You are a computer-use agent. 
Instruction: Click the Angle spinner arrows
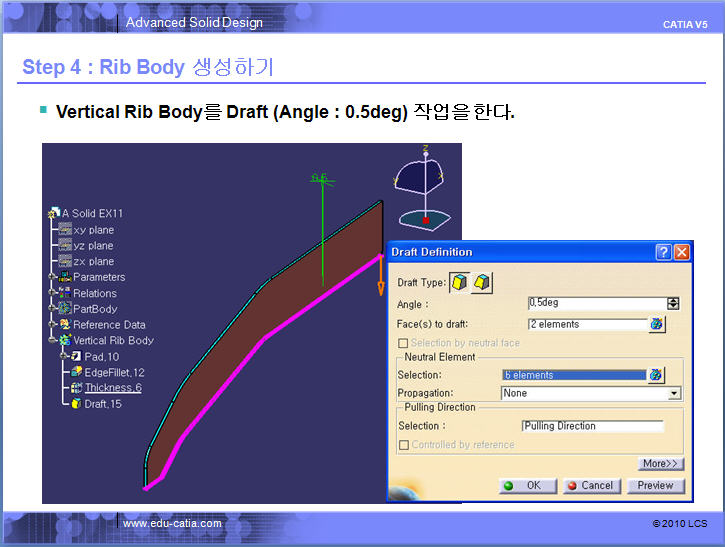[673, 303]
